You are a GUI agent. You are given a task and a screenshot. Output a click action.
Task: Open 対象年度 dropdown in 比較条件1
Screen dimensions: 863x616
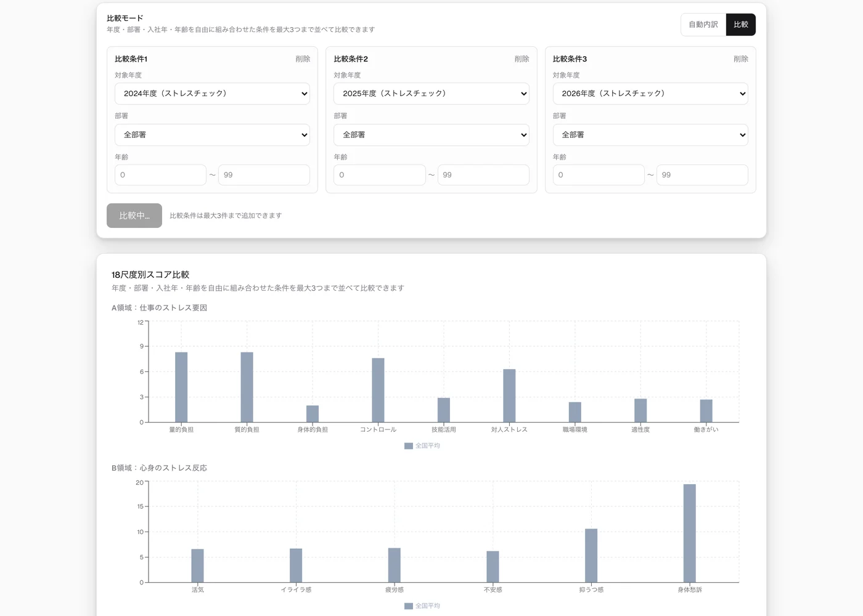click(212, 94)
